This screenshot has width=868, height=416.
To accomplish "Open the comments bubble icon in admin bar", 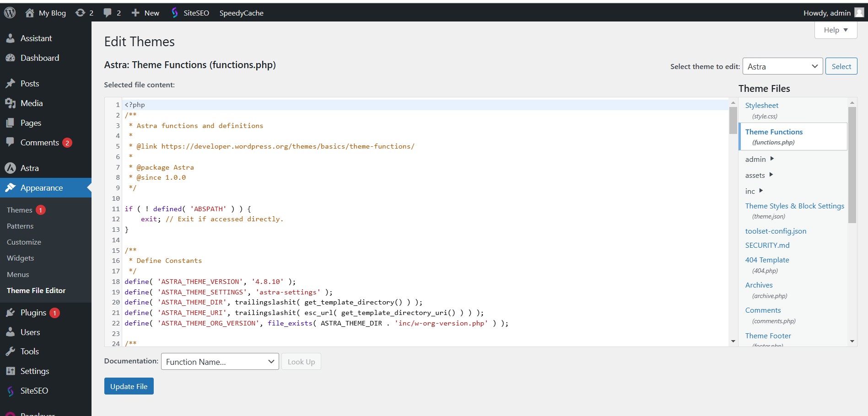I will tap(108, 13).
